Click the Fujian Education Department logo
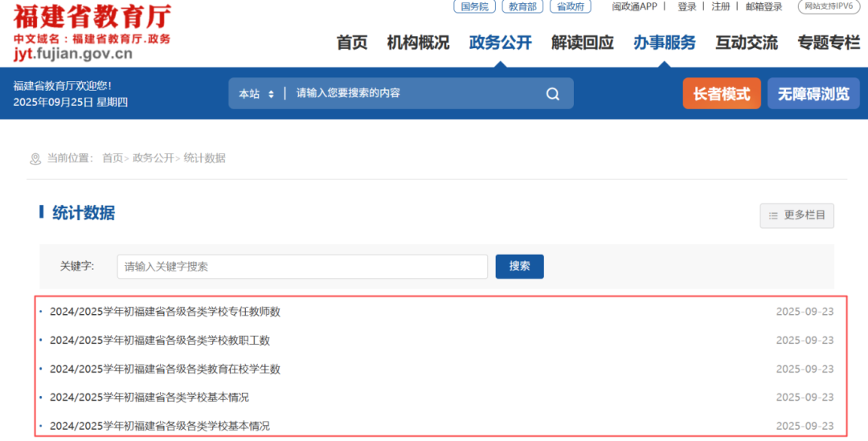Screen dimensions: 868x441 tap(92, 31)
